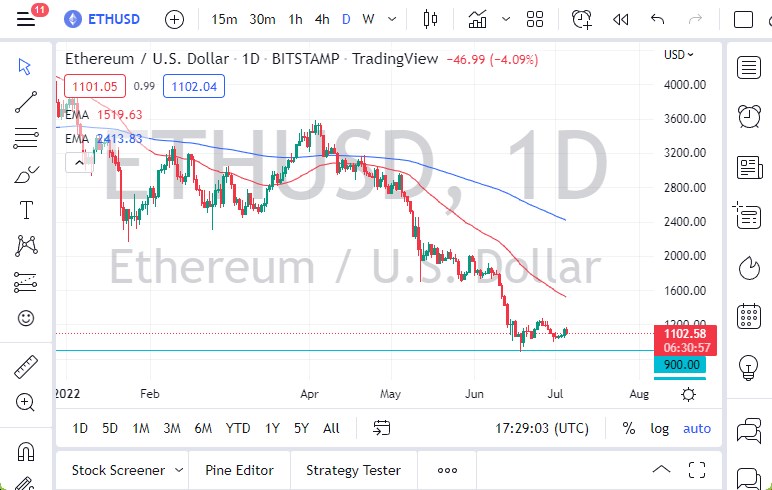Set chart range to YTD

click(238, 428)
